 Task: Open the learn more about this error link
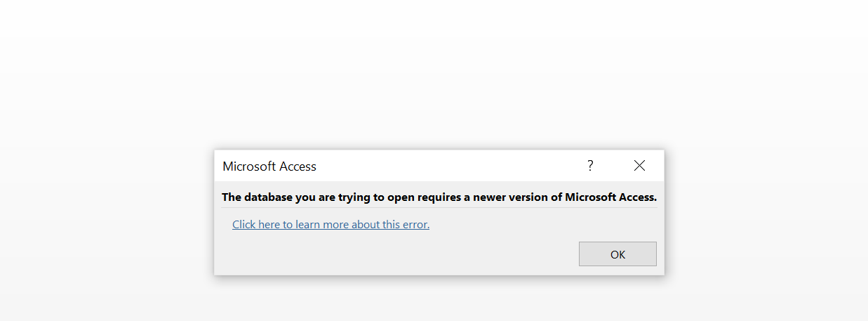tap(330, 225)
